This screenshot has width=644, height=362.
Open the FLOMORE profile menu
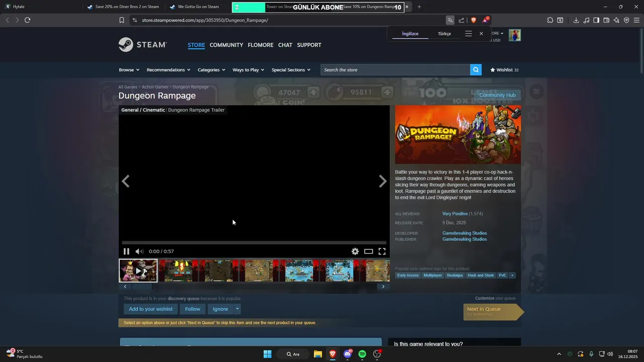coord(261,45)
